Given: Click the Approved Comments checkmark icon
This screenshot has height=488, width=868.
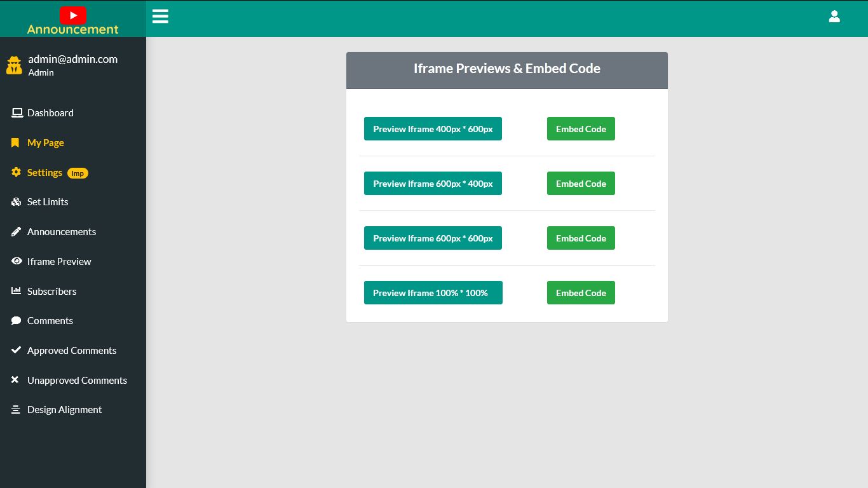Looking at the screenshot, I should (x=16, y=350).
